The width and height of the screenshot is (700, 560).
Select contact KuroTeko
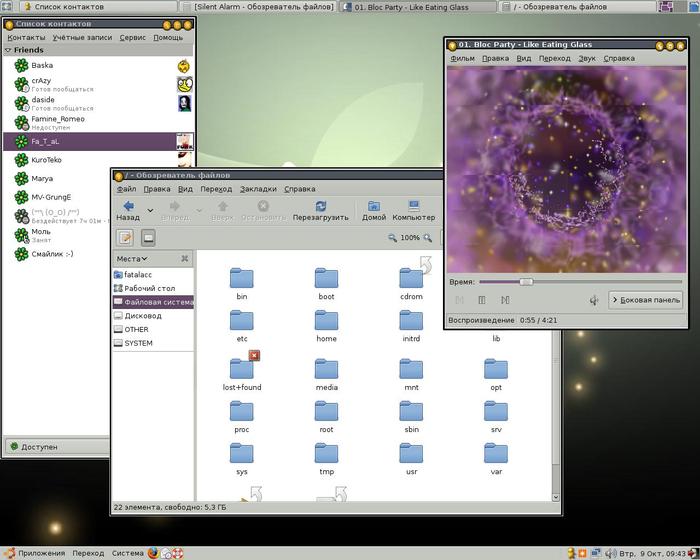coord(98,160)
